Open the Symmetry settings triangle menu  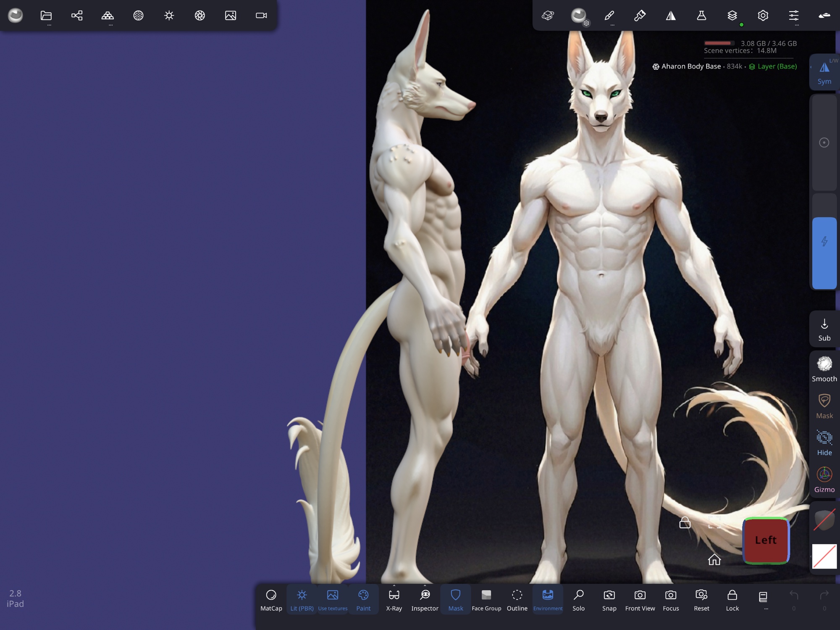tap(671, 16)
